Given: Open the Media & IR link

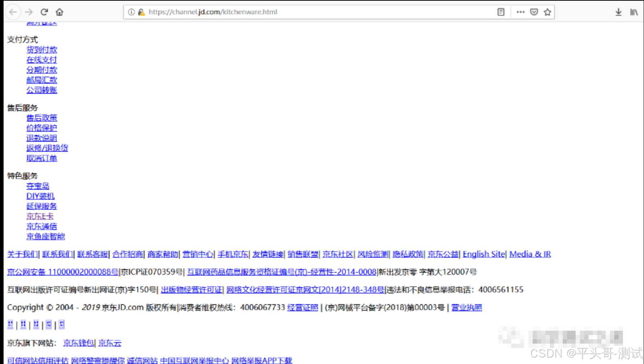Looking at the screenshot, I should pos(530,254).
